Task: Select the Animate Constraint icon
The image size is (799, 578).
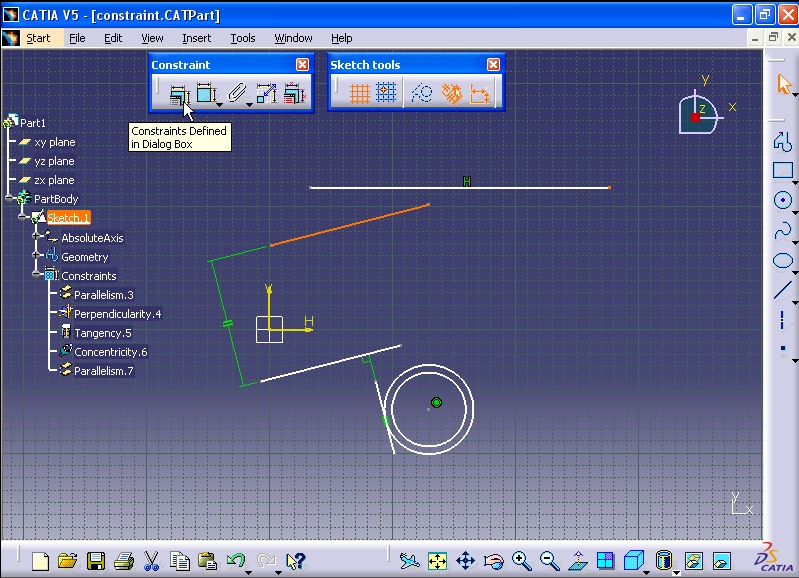Action: coord(267,93)
